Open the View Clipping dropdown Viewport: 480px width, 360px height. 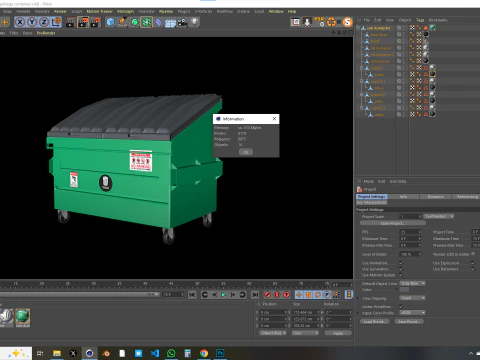point(413,298)
